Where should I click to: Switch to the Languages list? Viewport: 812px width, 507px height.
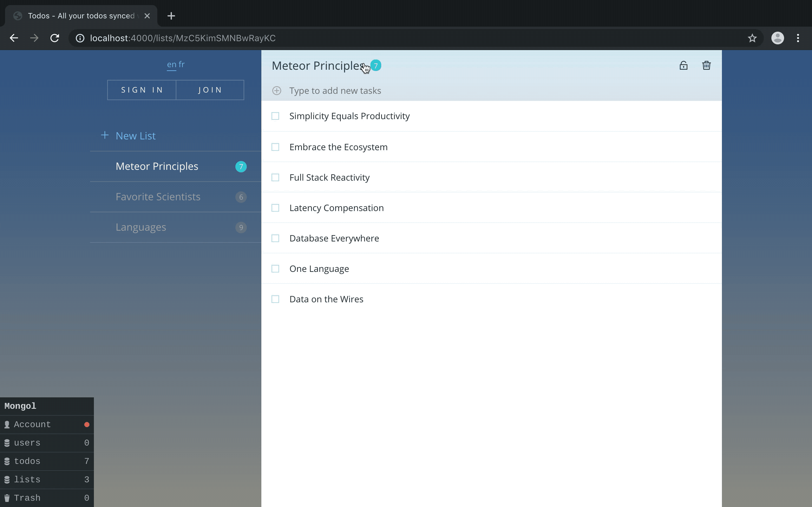[141, 227]
